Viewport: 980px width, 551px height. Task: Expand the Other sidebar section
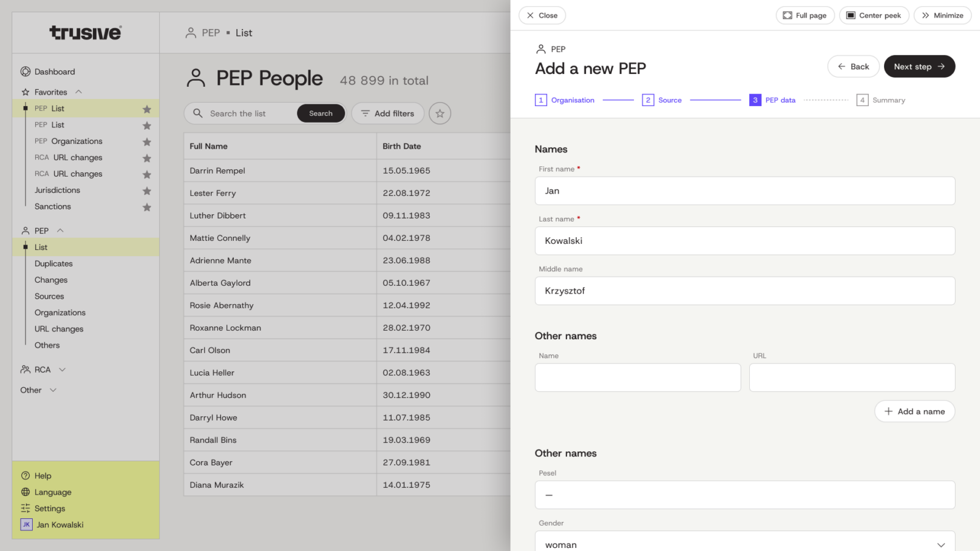point(53,390)
